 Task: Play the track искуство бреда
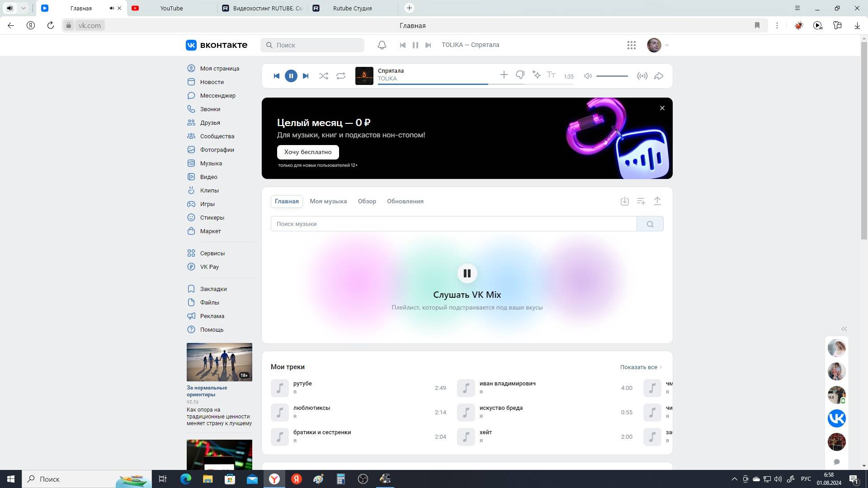click(545, 412)
